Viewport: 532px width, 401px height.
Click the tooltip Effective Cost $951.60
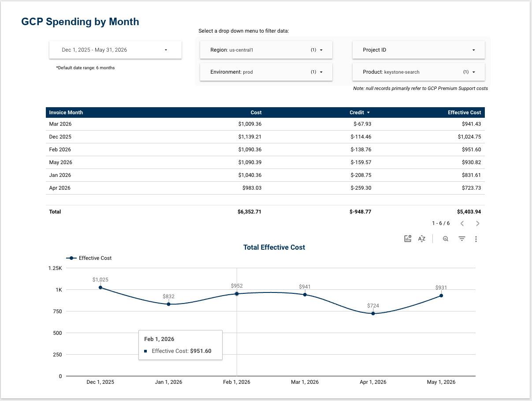(182, 351)
